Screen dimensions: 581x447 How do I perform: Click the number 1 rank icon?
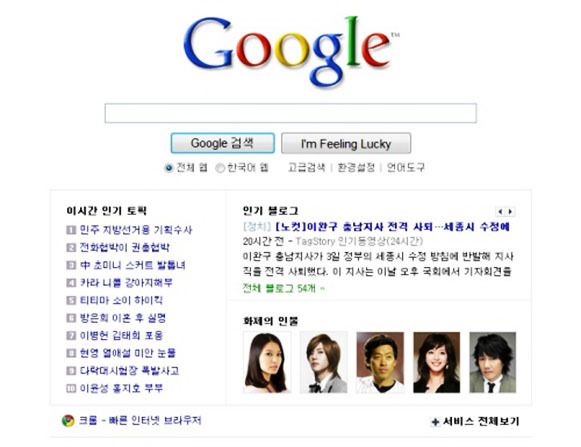[71, 230]
